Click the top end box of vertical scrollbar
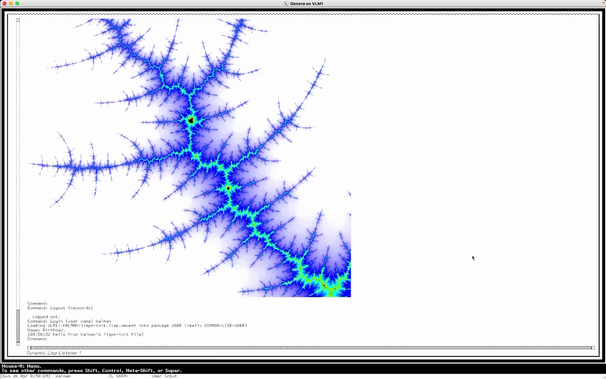The height and width of the screenshot is (379, 606). click(x=18, y=20)
